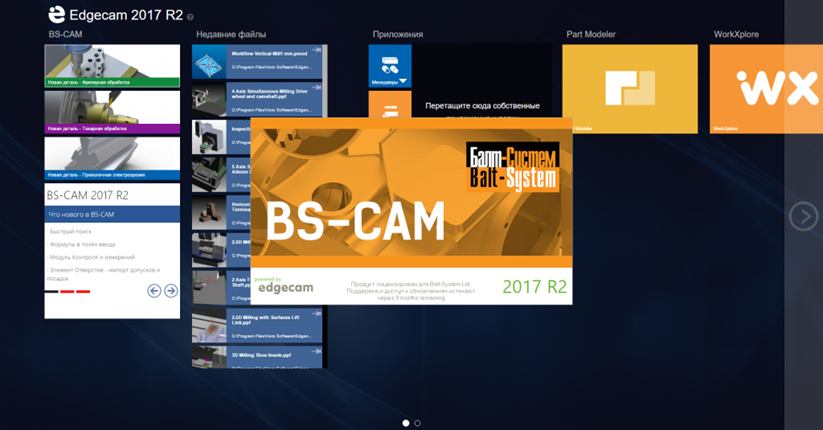
Task: Click the Элемент Отверстие news item
Action: (x=103, y=274)
